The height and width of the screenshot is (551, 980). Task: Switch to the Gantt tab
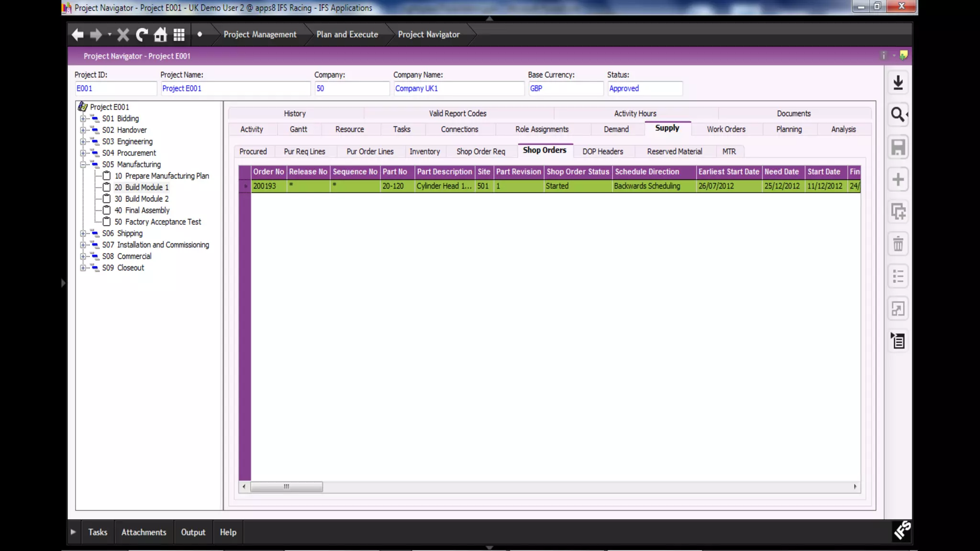[x=298, y=130]
